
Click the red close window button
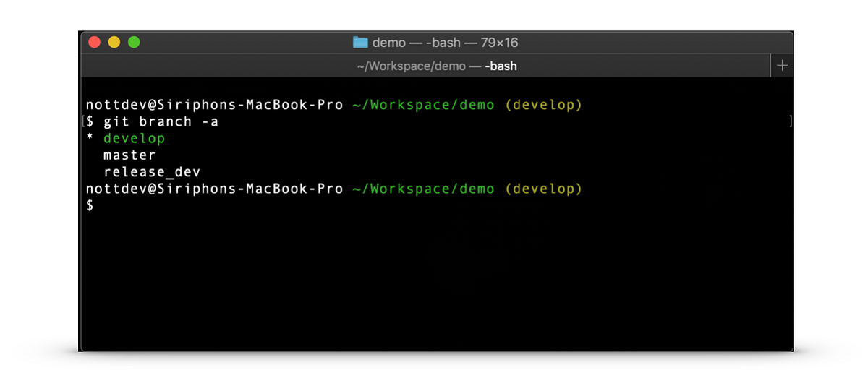click(x=94, y=42)
